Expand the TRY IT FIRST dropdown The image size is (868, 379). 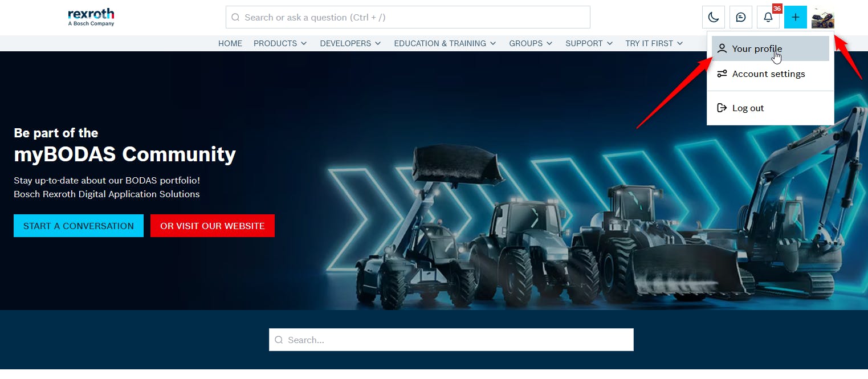tap(654, 43)
